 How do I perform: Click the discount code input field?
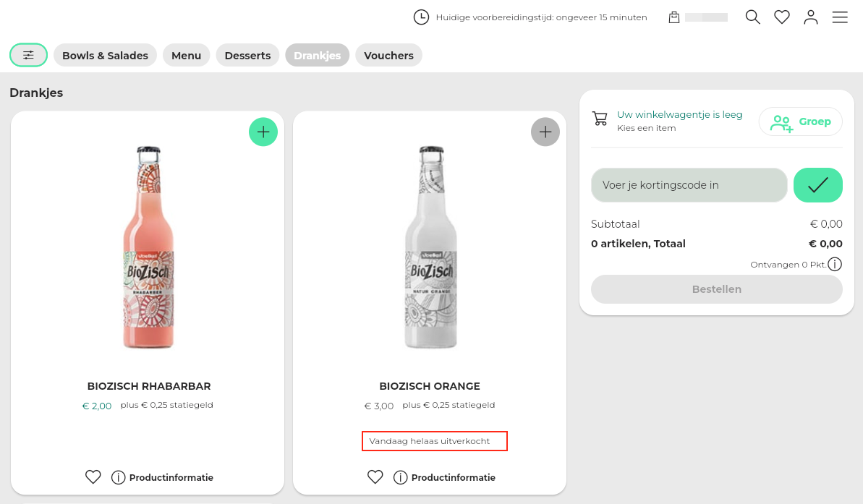[689, 185]
